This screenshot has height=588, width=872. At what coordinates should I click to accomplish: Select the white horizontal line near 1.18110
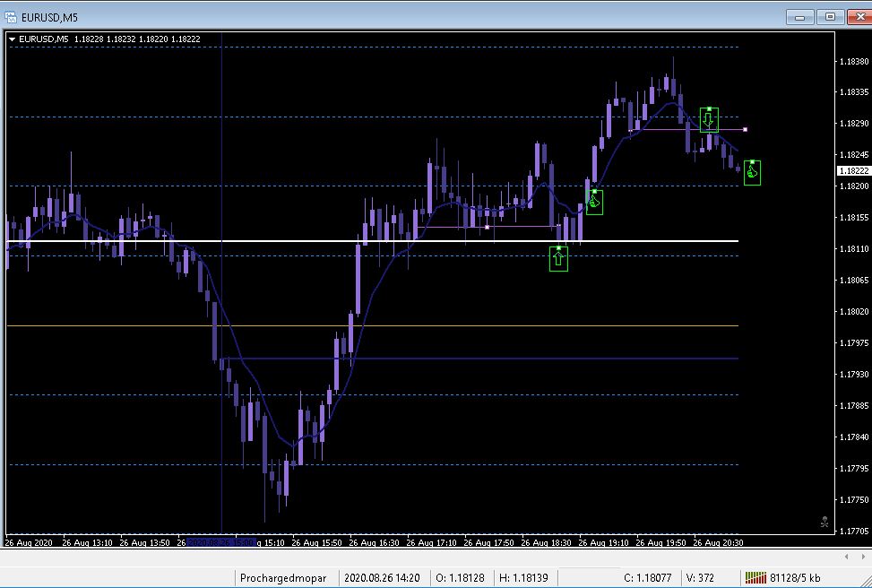372,241
